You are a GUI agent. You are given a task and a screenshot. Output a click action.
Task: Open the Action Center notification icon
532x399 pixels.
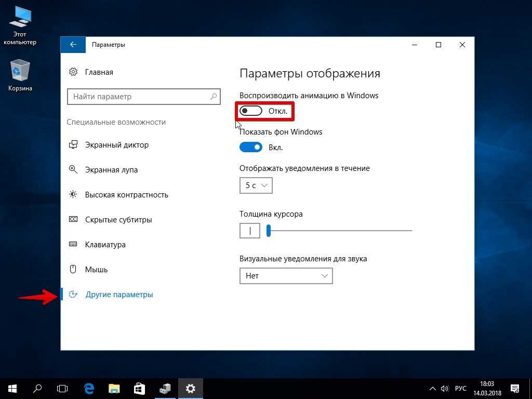pos(515,389)
